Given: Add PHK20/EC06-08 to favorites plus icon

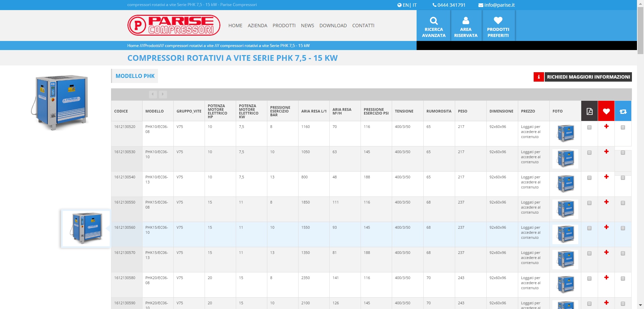Looking at the screenshot, I should click(x=606, y=277).
